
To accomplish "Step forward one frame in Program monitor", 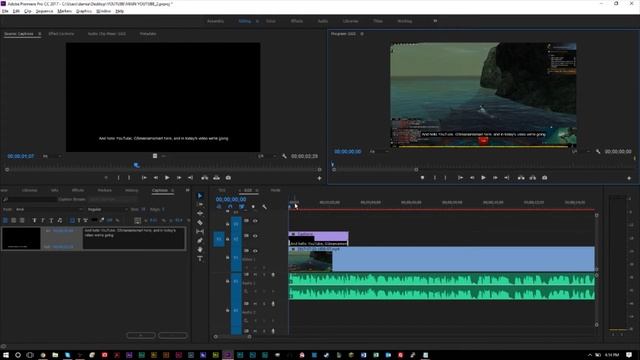I will (x=495, y=178).
